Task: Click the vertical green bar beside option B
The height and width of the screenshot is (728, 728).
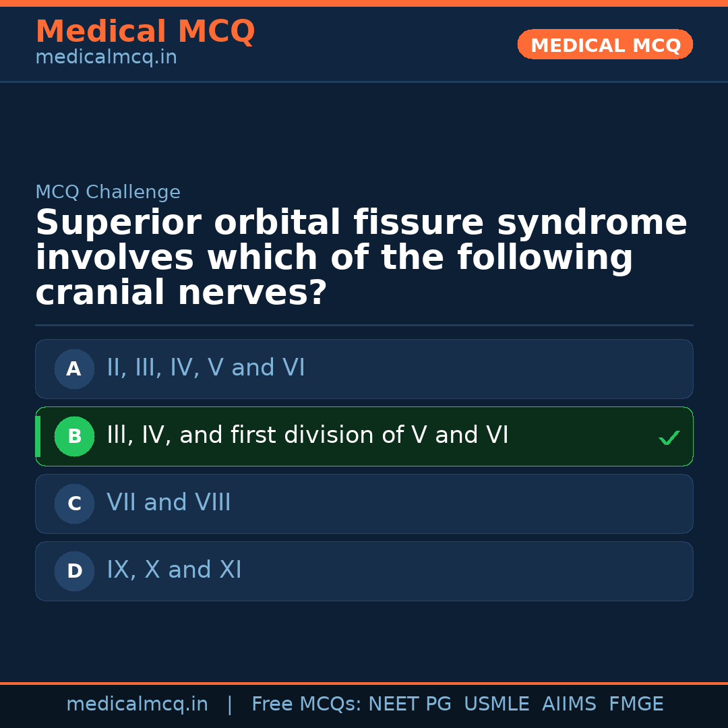Action: click(38, 436)
